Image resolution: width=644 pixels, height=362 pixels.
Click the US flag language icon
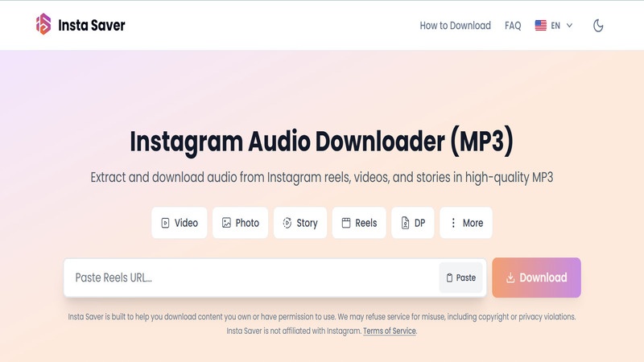point(540,26)
